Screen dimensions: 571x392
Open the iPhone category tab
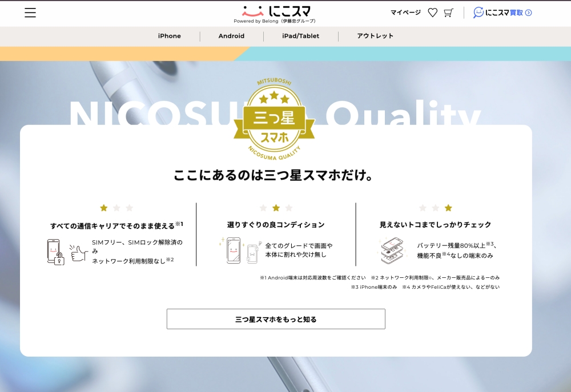[x=170, y=36]
